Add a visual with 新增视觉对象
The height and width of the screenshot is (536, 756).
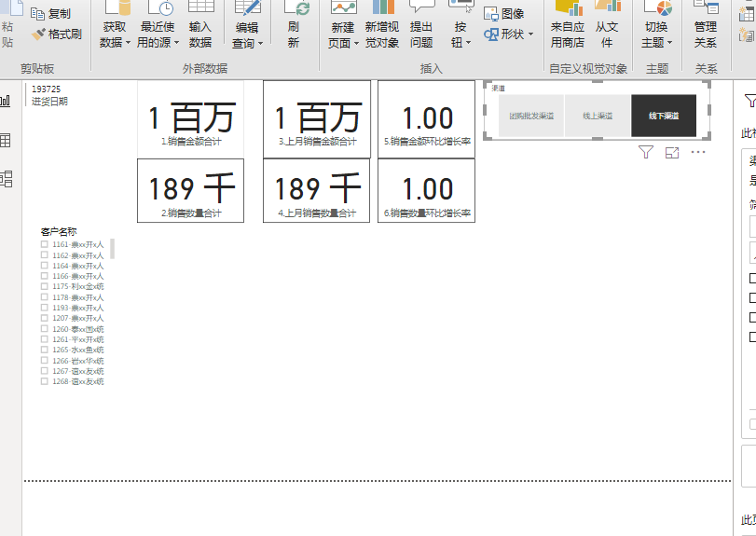point(382,24)
